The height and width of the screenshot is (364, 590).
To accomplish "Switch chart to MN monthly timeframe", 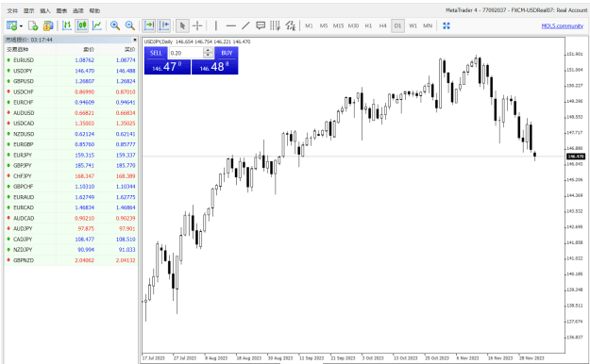I will (428, 25).
